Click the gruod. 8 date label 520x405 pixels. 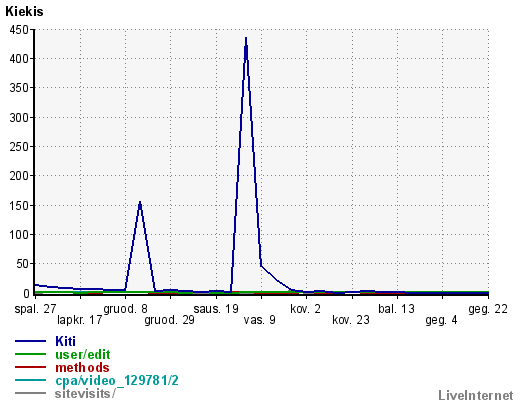pyautogui.click(x=125, y=309)
